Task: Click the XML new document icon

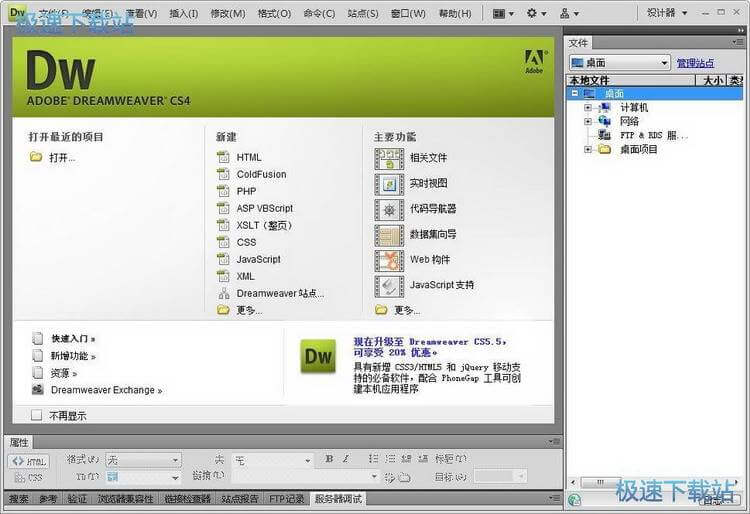Action: pos(223,276)
